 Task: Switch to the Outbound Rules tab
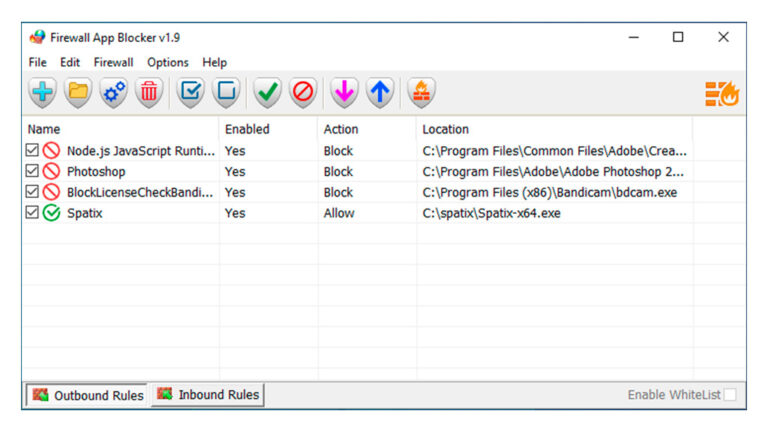(87, 395)
